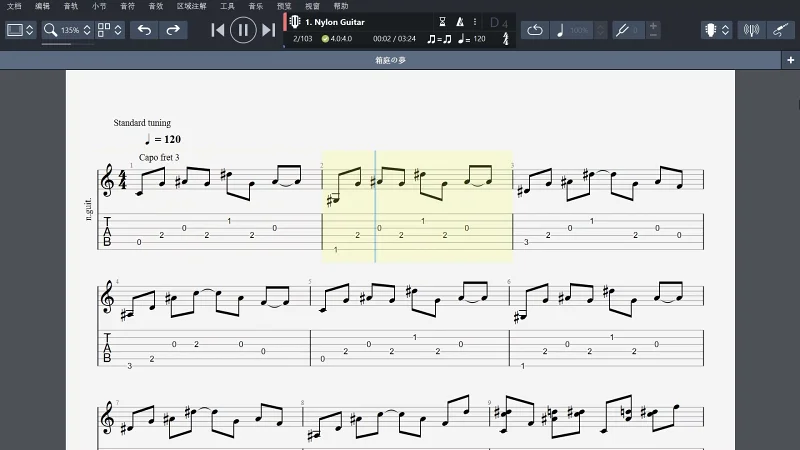Open the 音轨 menu
The width and height of the screenshot is (800, 450).
(x=70, y=6)
